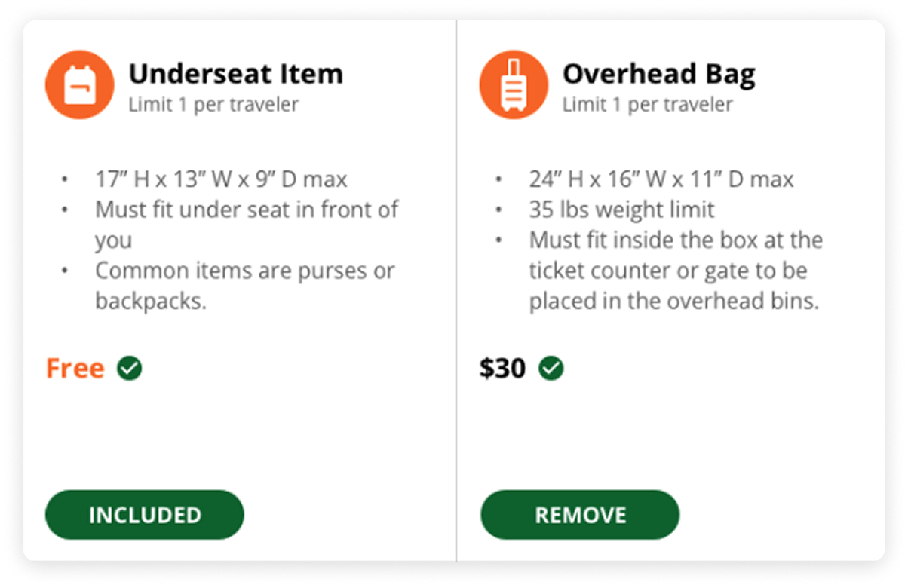Click the 24" H x 16" W dimensions text

point(661,180)
